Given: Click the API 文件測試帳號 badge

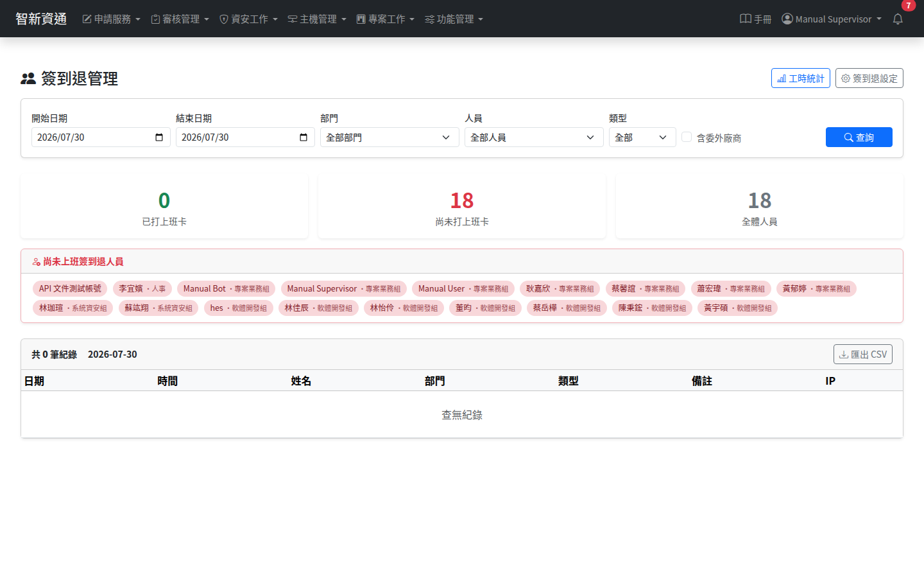Looking at the screenshot, I should (70, 289).
